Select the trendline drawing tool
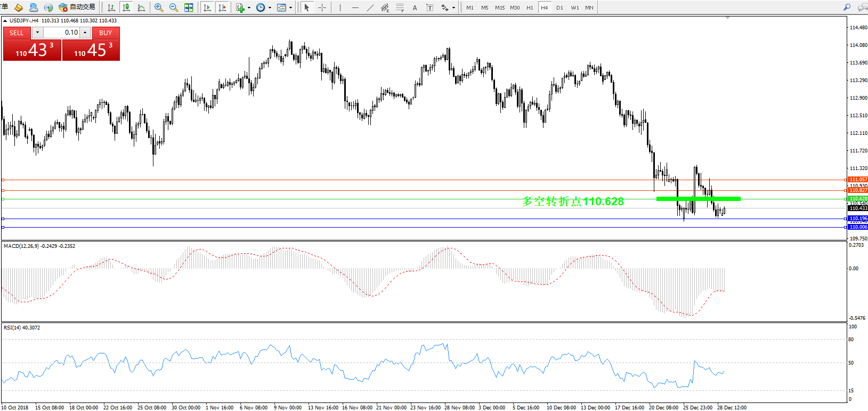Image resolution: width=868 pixels, height=411 pixels. tap(370, 7)
